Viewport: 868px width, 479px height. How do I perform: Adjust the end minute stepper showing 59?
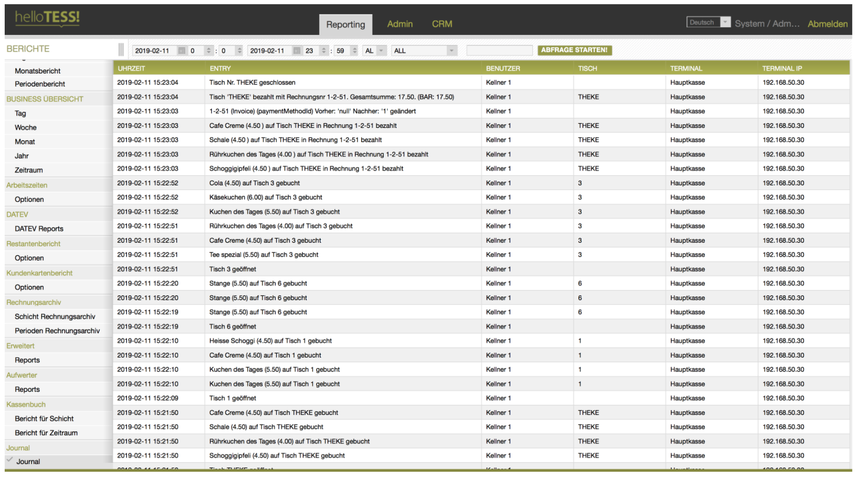pos(355,51)
